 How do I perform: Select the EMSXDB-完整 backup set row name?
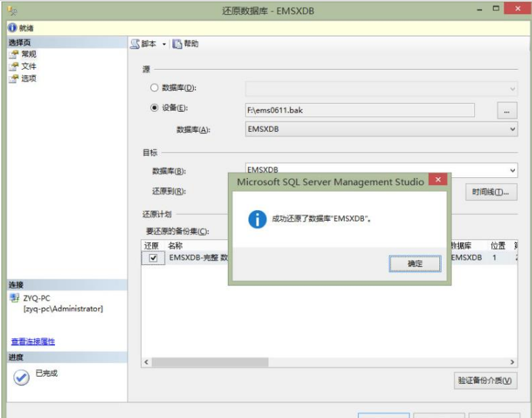pos(199,258)
